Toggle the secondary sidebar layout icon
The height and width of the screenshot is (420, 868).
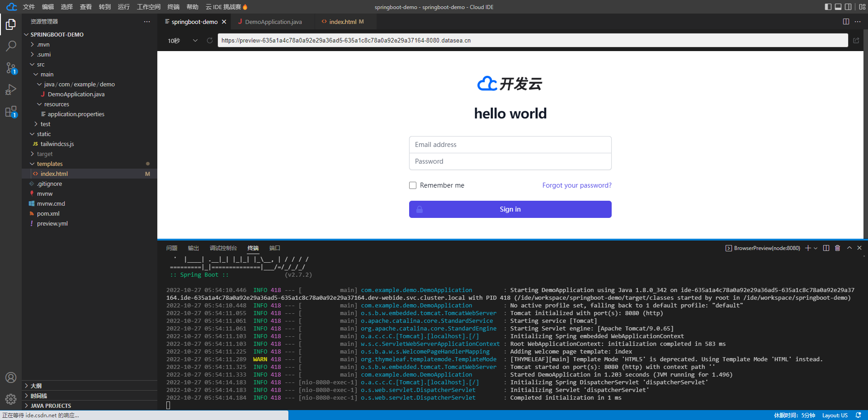point(848,7)
